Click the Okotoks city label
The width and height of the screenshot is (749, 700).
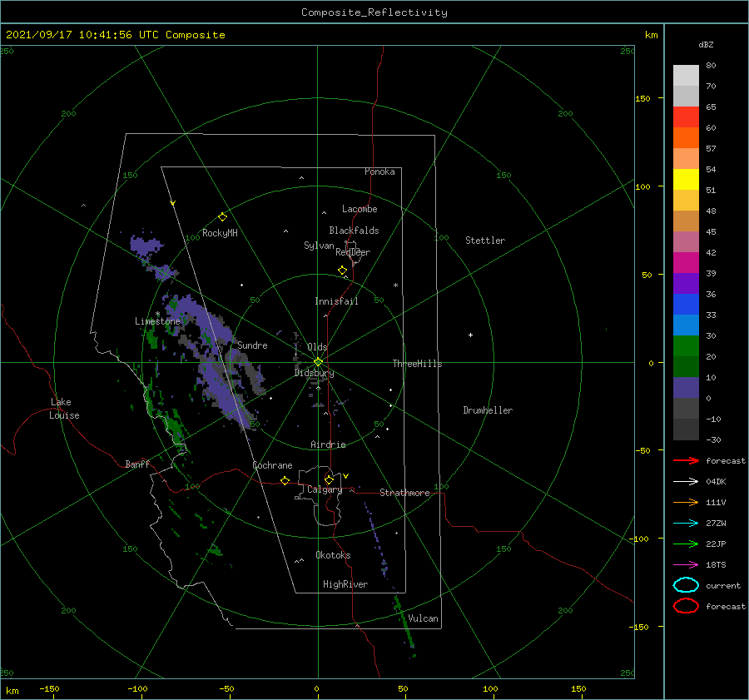coord(333,555)
